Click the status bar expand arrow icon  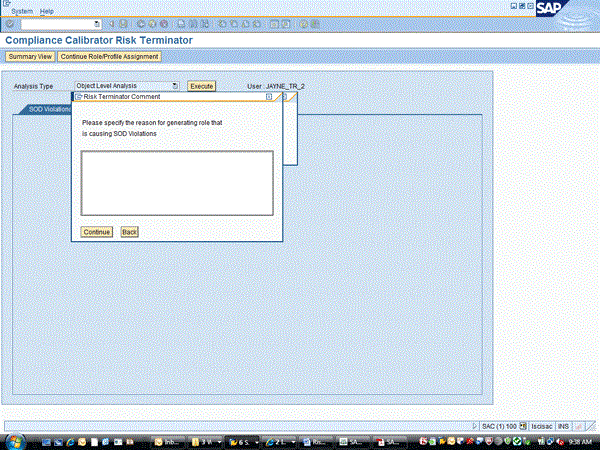(475, 426)
